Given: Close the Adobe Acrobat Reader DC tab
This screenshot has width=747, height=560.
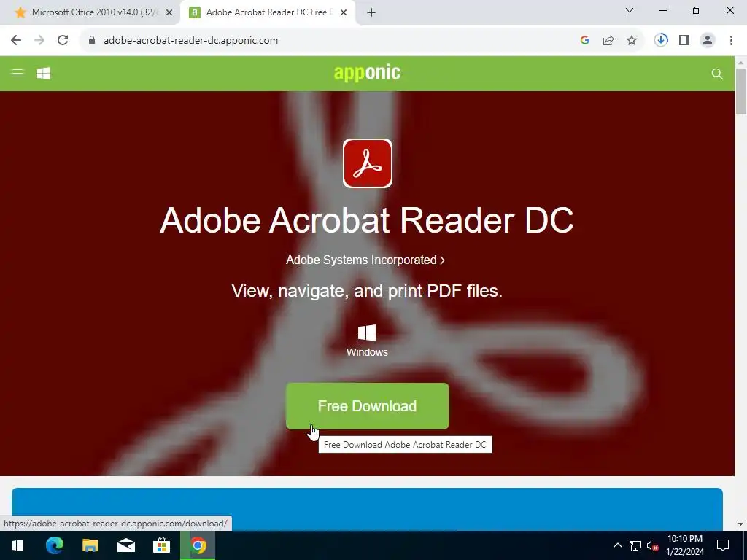Looking at the screenshot, I should (344, 12).
